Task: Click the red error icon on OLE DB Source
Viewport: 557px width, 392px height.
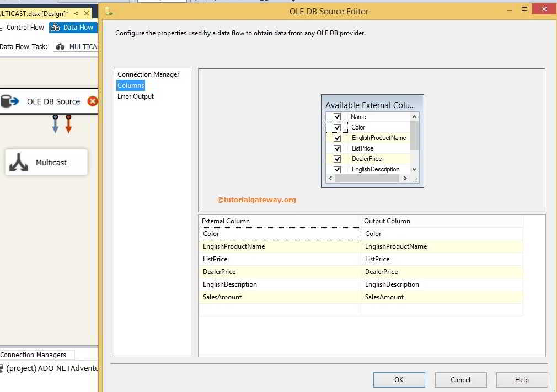Action: click(x=92, y=101)
